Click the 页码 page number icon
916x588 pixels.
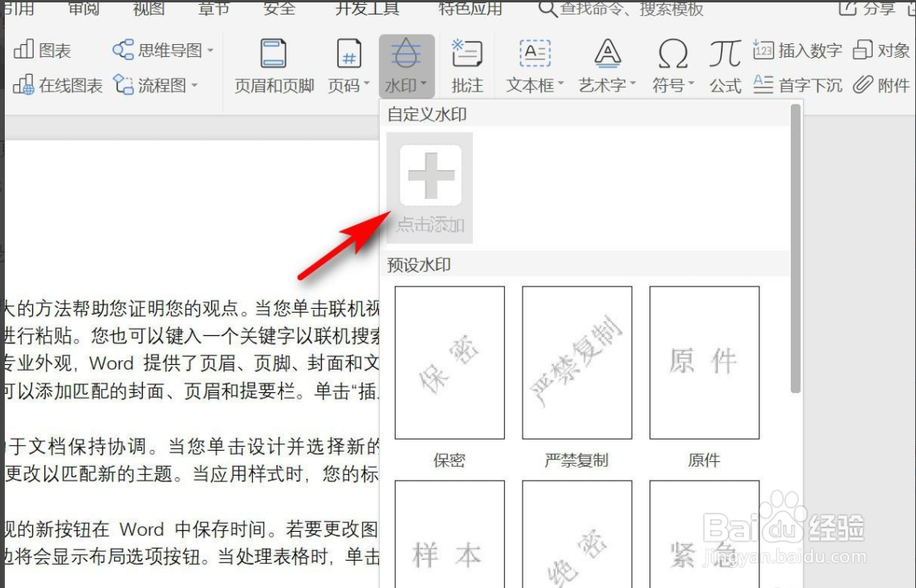[348, 55]
